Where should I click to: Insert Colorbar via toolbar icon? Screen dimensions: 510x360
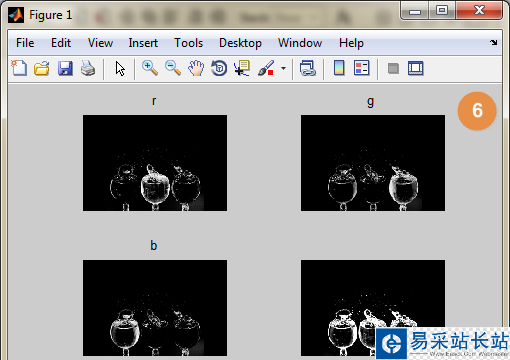click(339, 68)
